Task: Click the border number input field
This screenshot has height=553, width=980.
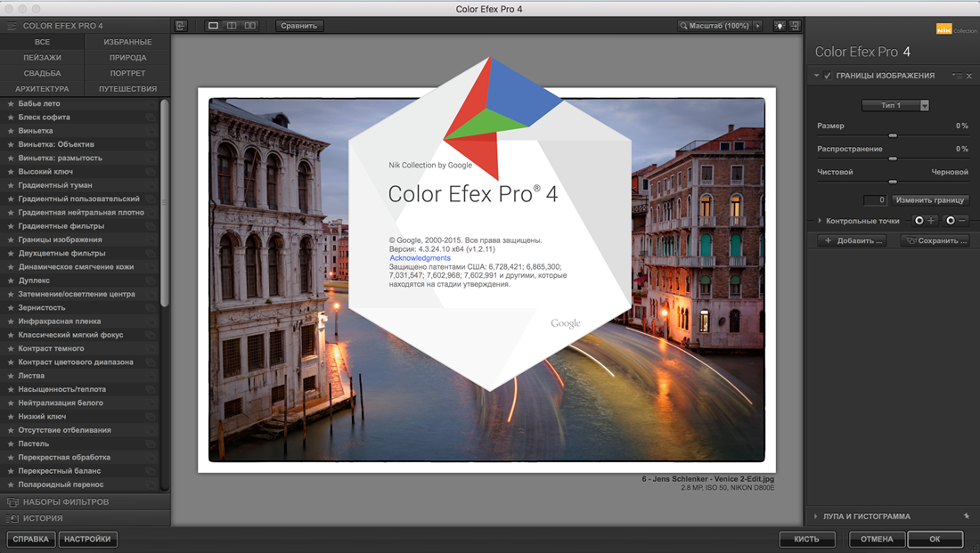Action: pos(876,200)
